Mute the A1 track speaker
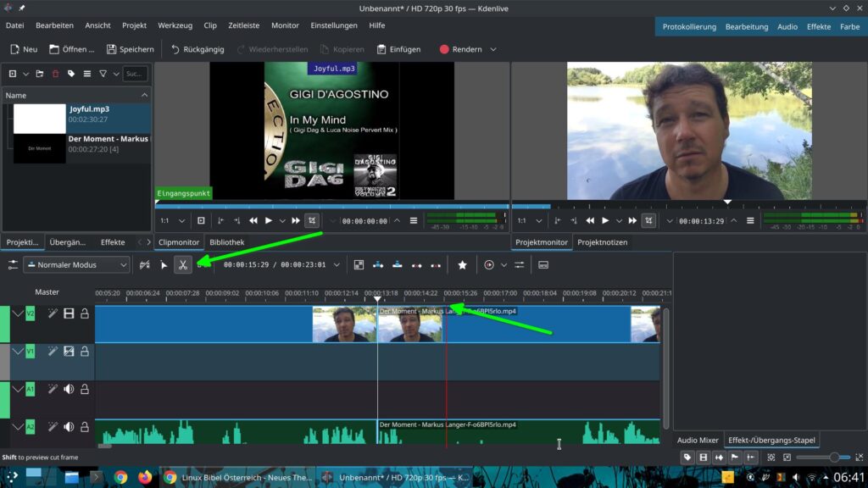Viewport: 868px width, 488px height. (x=69, y=390)
